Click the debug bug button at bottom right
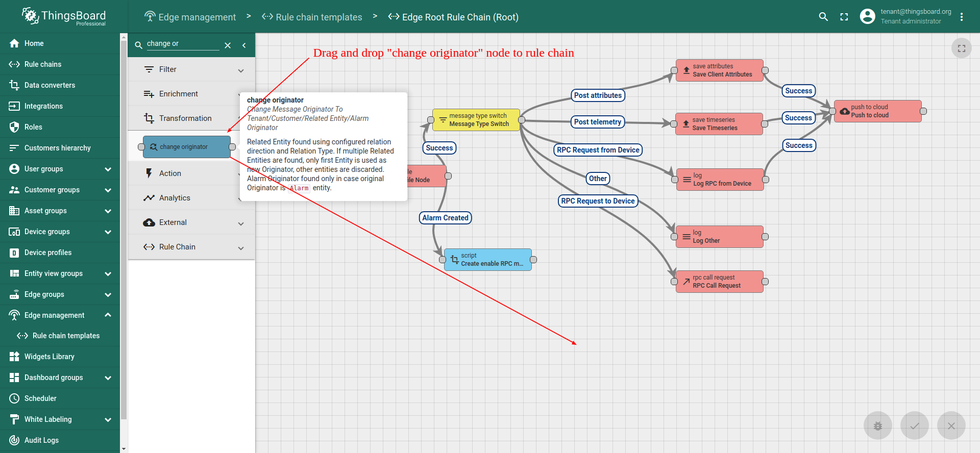This screenshot has width=980, height=453. tap(878, 425)
